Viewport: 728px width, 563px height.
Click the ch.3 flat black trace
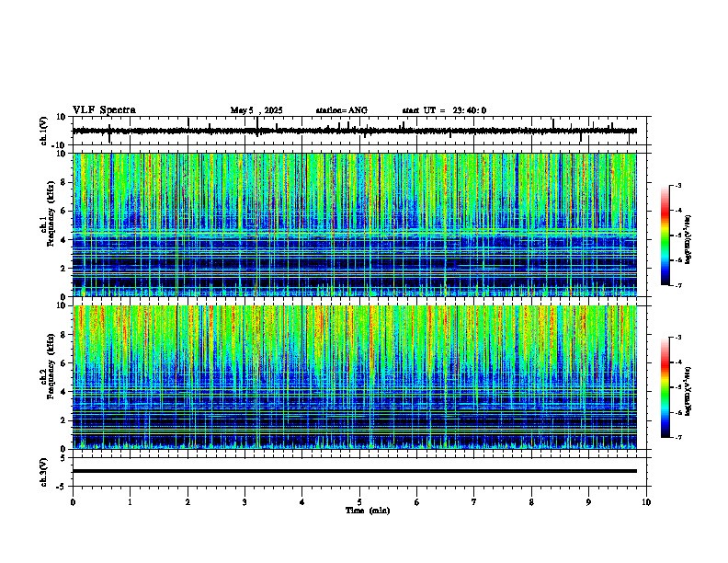click(x=355, y=471)
